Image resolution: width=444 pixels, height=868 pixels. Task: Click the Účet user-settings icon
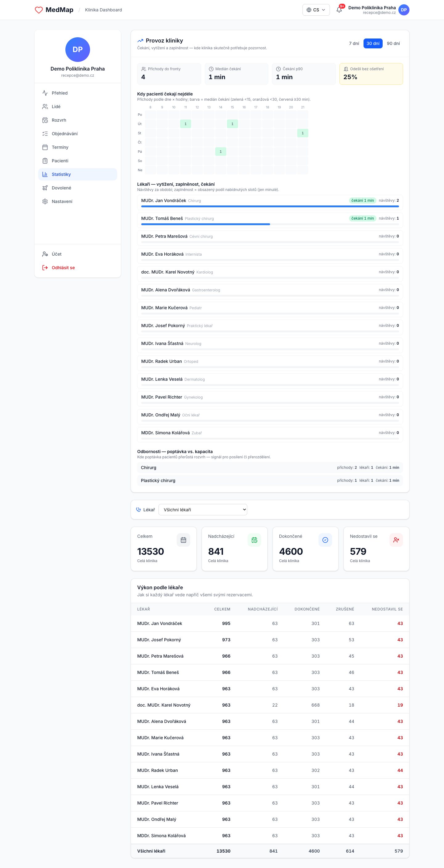coord(45,254)
